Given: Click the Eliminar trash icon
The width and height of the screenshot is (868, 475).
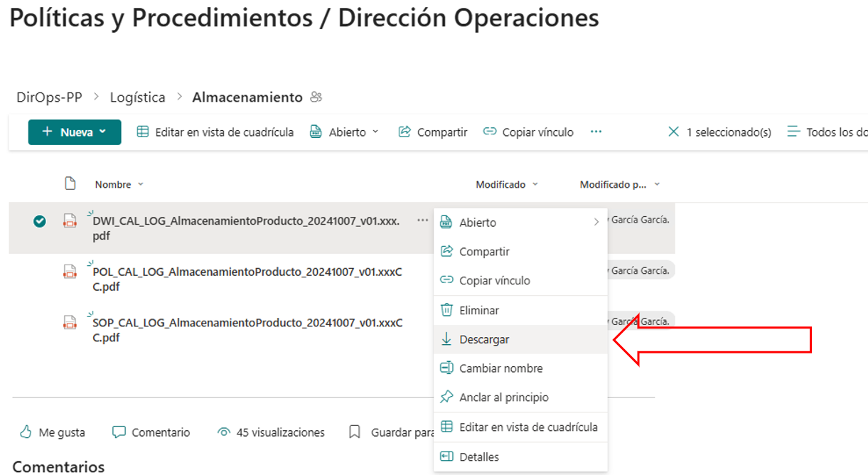Looking at the screenshot, I should click(446, 310).
